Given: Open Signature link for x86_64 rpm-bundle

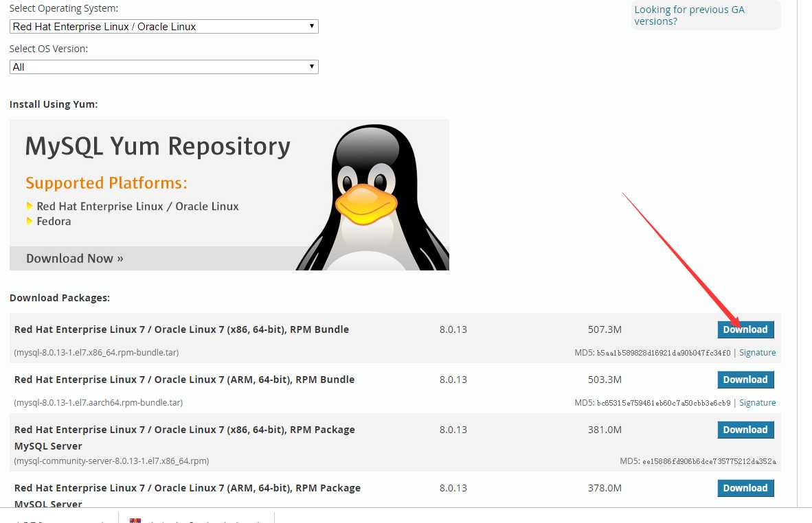Looking at the screenshot, I should 757,352.
